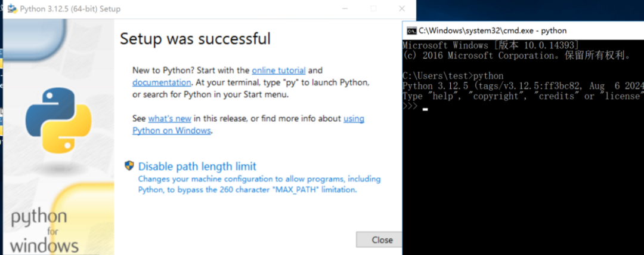Follow the "what's new" link

(169, 118)
